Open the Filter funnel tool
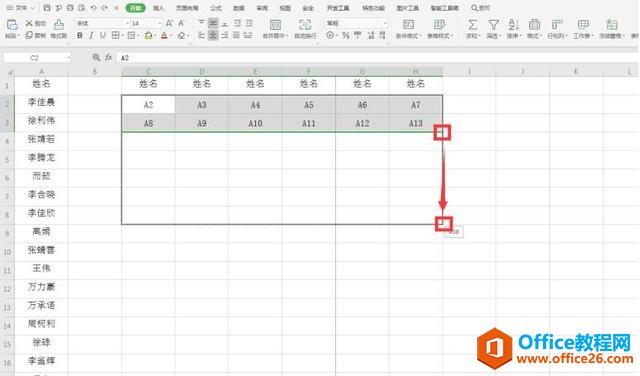The height and width of the screenshot is (376, 640). 493,25
